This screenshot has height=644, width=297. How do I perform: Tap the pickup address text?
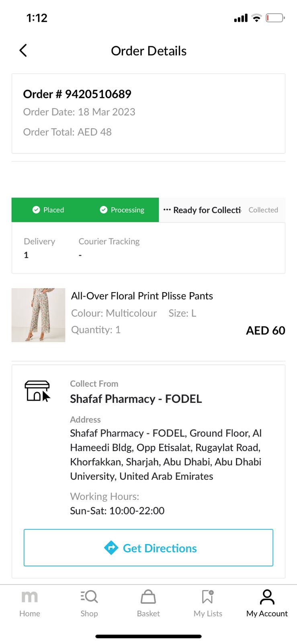pos(166,455)
